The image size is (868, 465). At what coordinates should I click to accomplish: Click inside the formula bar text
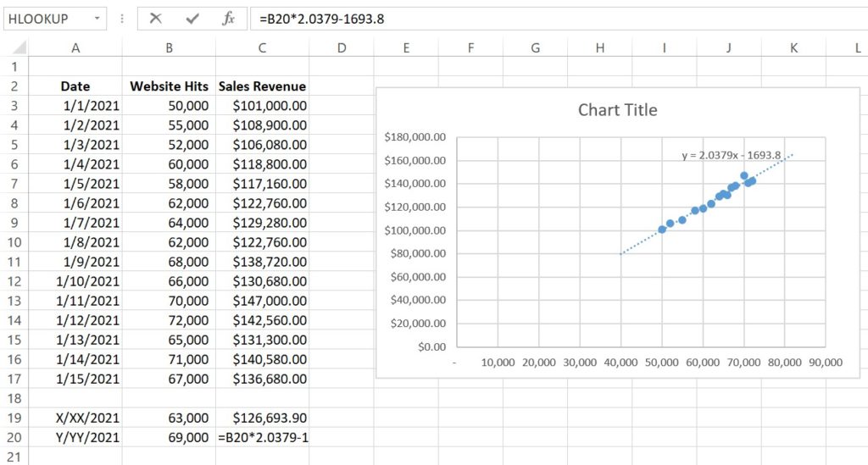tap(509, 19)
